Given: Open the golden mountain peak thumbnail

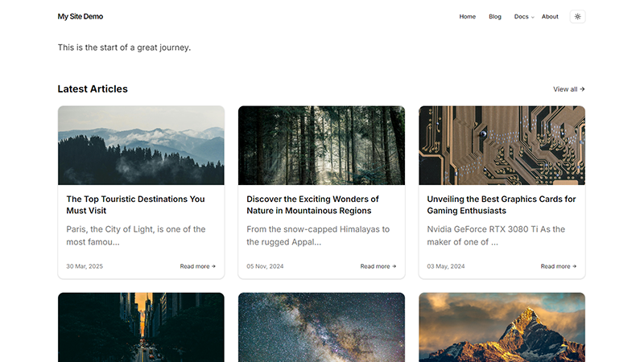Looking at the screenshot, I should click(x=502, y=327).
